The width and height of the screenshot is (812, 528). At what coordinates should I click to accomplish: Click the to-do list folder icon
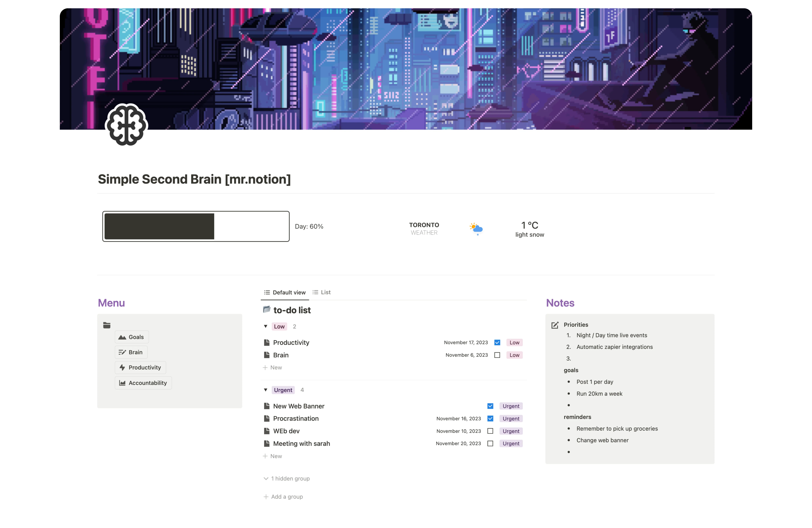(266, 310)
